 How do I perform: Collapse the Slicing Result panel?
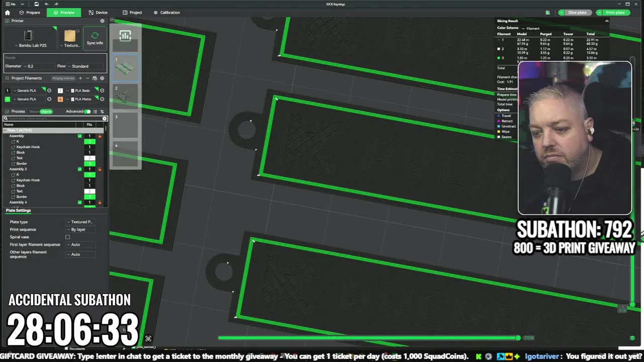pos(607,21)
